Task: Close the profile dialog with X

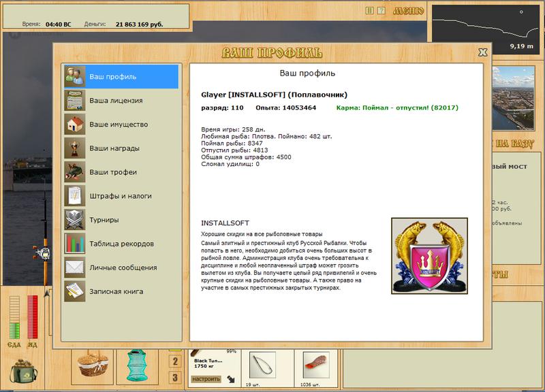Action: [x=483, y=52]
